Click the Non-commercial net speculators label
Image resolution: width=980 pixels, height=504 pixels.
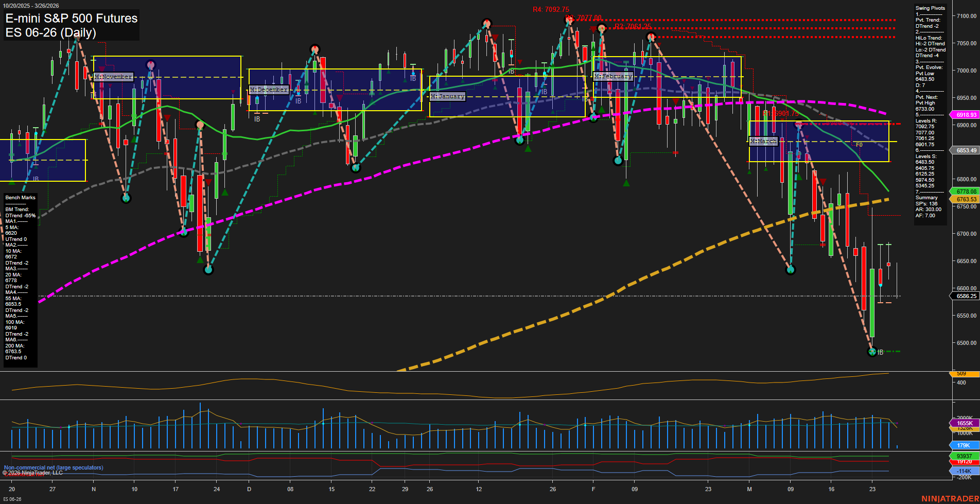point(52,467)
